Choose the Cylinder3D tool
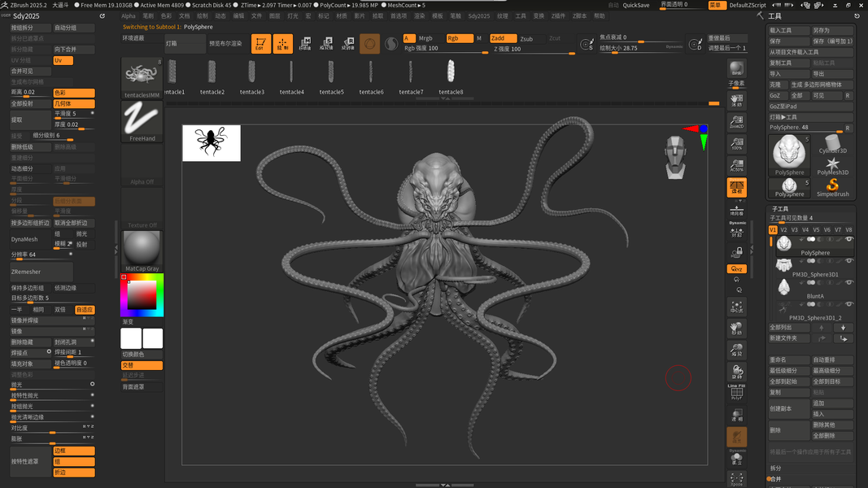The image size is (868, 488). tap(832, 145)
